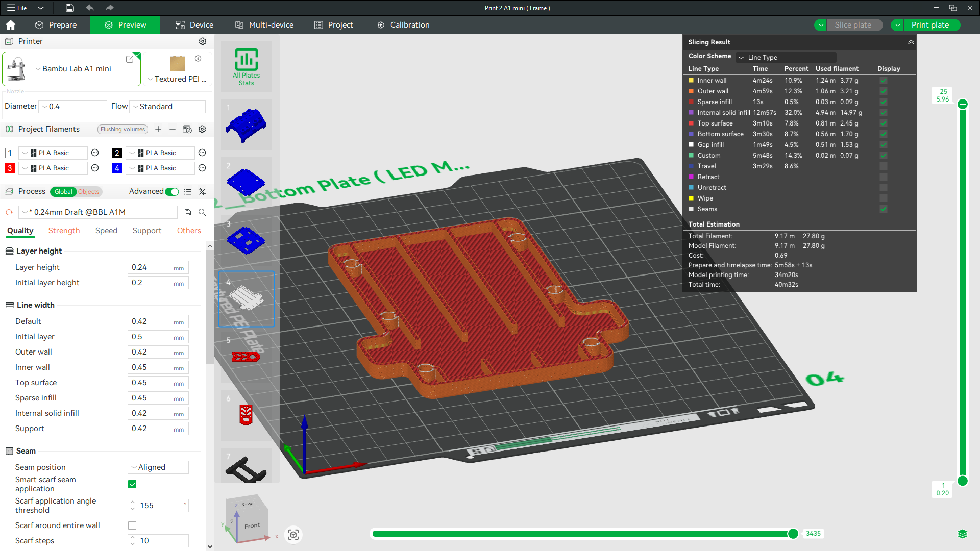Open the Multi-device tab
The height and width of the screenshot is (551, 980).
point(264,25)
